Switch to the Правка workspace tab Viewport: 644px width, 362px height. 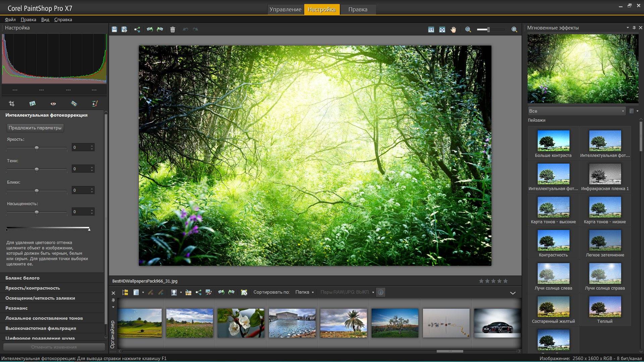click(358, 9)
